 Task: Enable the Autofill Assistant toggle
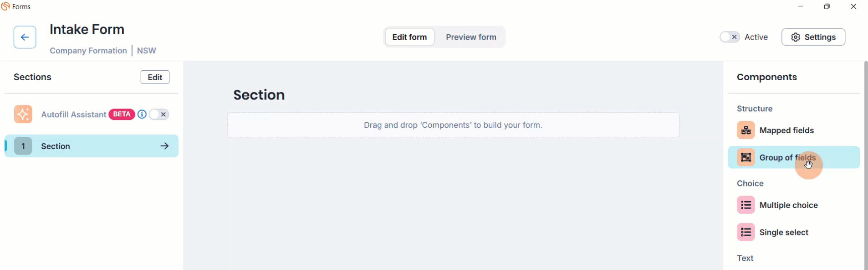(x=159, y=114)
